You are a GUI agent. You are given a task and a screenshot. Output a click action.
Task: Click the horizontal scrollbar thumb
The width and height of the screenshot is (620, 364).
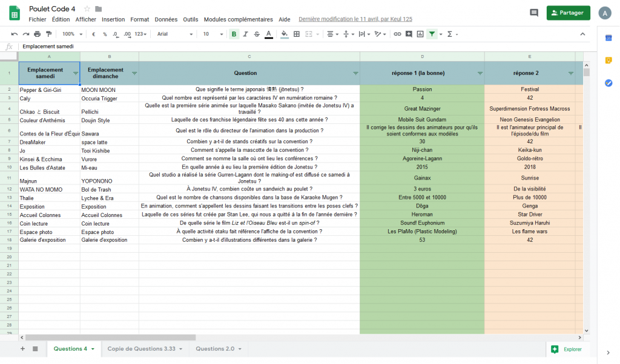coord(110,337)
